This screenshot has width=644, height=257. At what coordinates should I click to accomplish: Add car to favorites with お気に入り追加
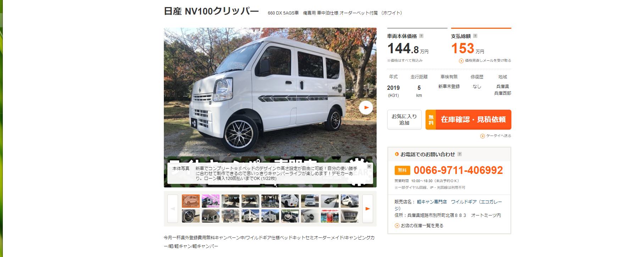[404, 120]
